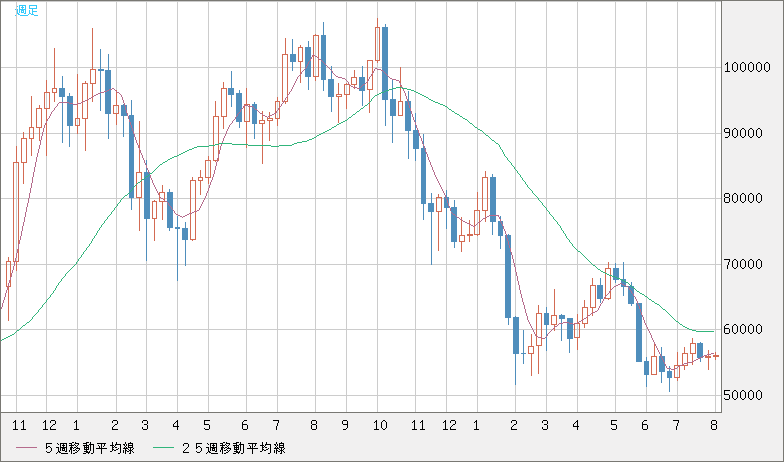The width and height of the screenshot is (784, 462).
Task: Select the 80000 price axis label
Action: click(x=744, y=198)
